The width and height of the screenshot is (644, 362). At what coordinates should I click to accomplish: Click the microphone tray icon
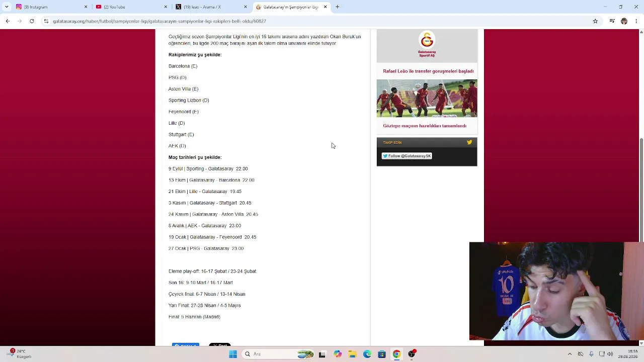point(591,354)
